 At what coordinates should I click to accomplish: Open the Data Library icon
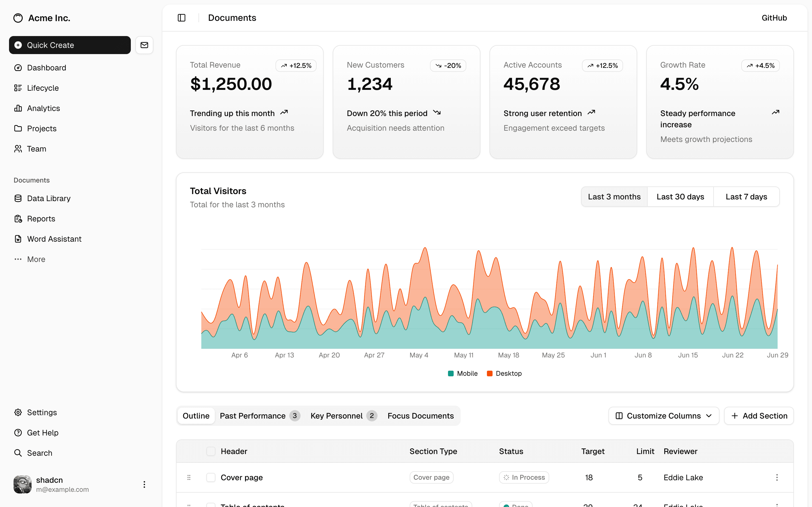click(x=18, y=198)
